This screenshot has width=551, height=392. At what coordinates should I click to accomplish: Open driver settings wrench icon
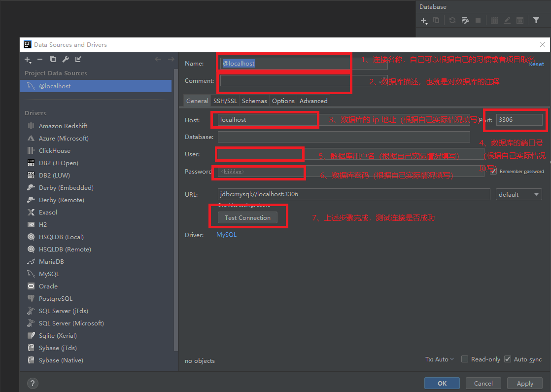click(66, 59)
